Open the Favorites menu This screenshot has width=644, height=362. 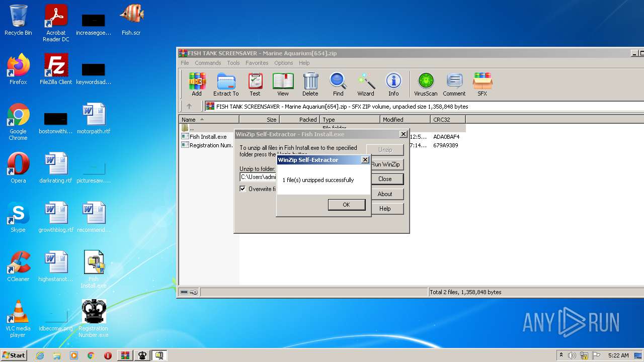(257, 63)
